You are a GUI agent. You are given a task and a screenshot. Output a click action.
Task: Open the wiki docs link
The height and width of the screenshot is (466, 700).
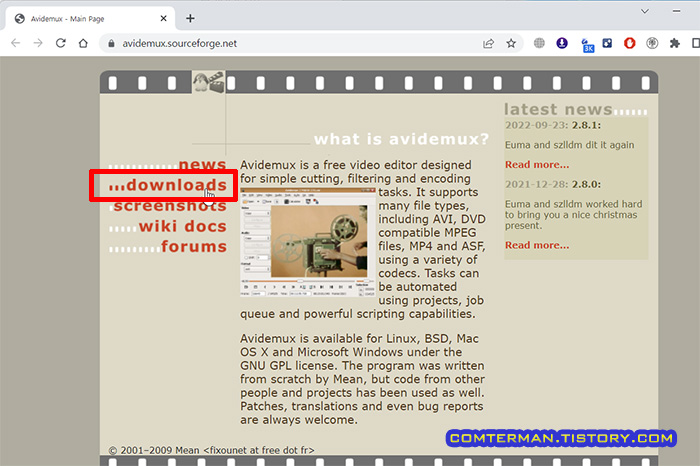point(183,226)
